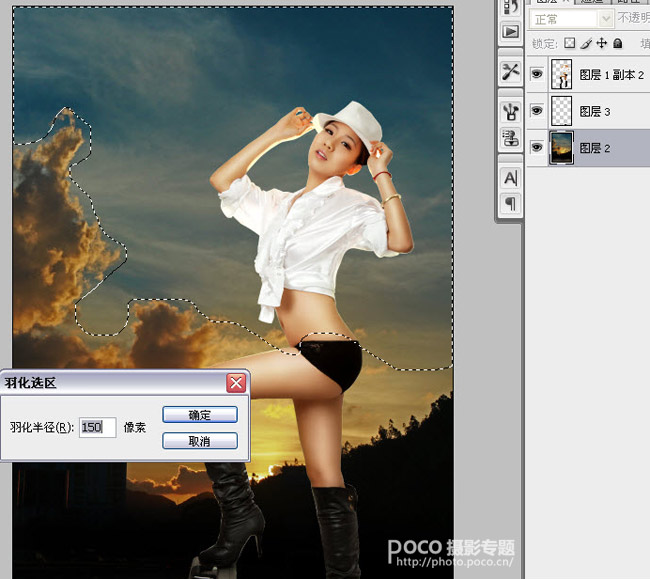Toggle visibility of 图层 3
This screenshot has width=650, height=579.
(537, 111)
